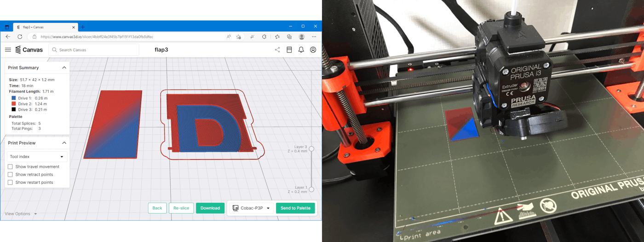The width and height of the screenshot is (644, 242).
Task: Click the site lock icon in address bar
Action: [34, 37]
